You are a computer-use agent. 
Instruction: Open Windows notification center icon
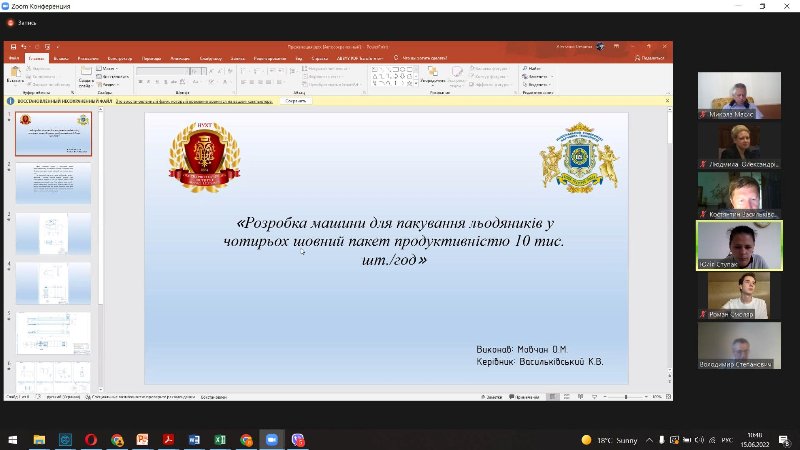coord(784,440)
